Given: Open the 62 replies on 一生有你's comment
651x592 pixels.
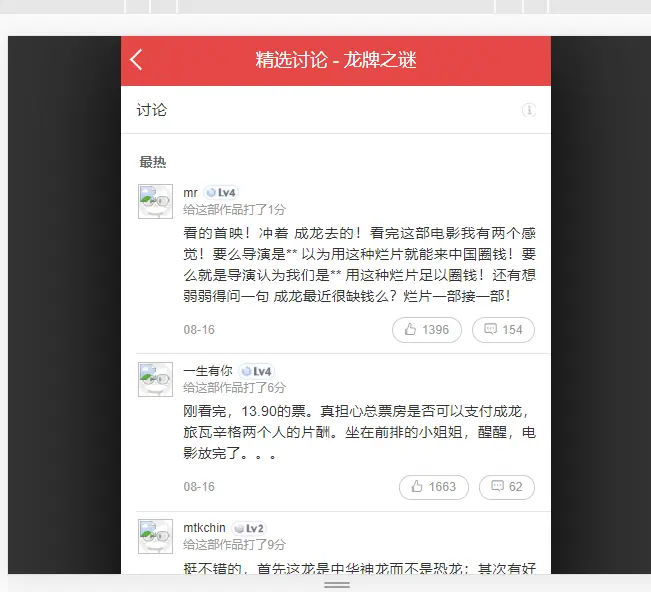Looking at the screenshot, I should pos(507,487).
